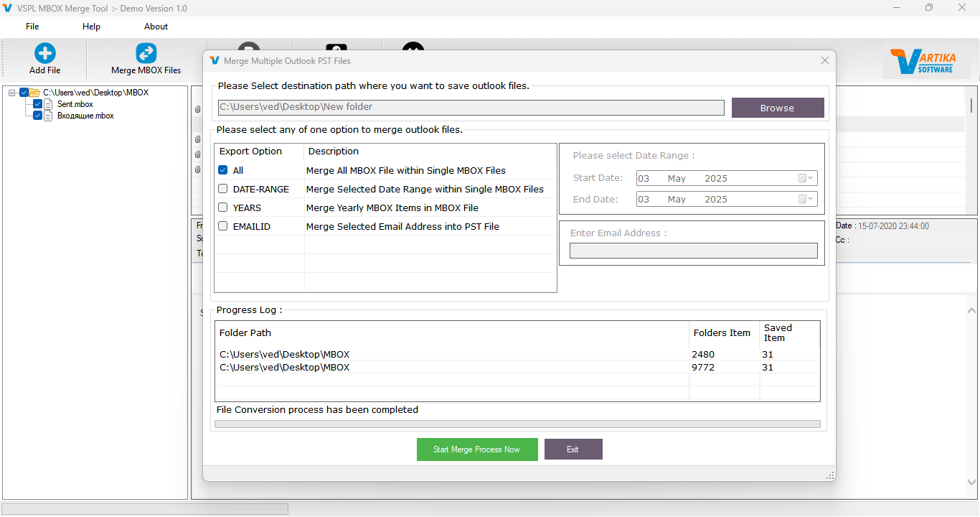Toggle the Входящие.mbox checkbox

click(x=38, y=116)
